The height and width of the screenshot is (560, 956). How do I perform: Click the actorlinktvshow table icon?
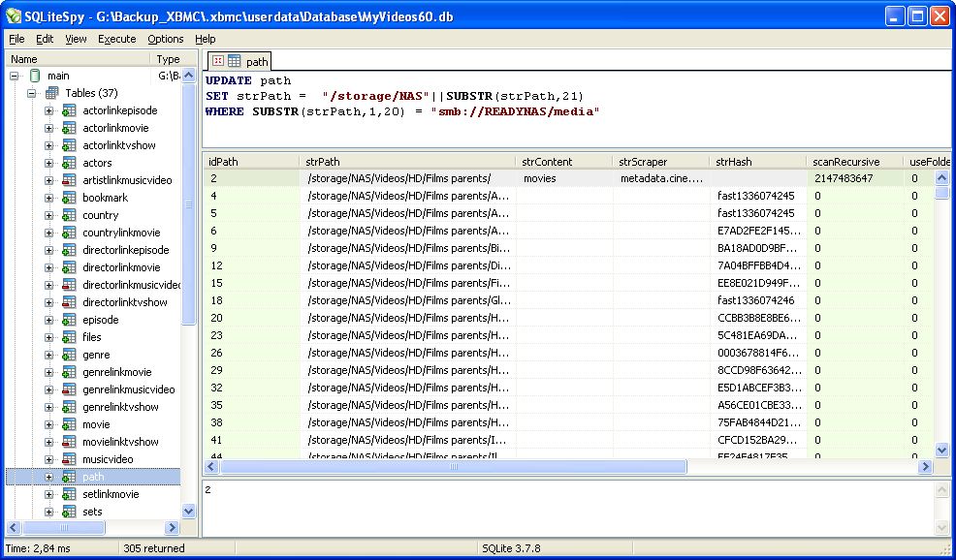tap(69, 145)
